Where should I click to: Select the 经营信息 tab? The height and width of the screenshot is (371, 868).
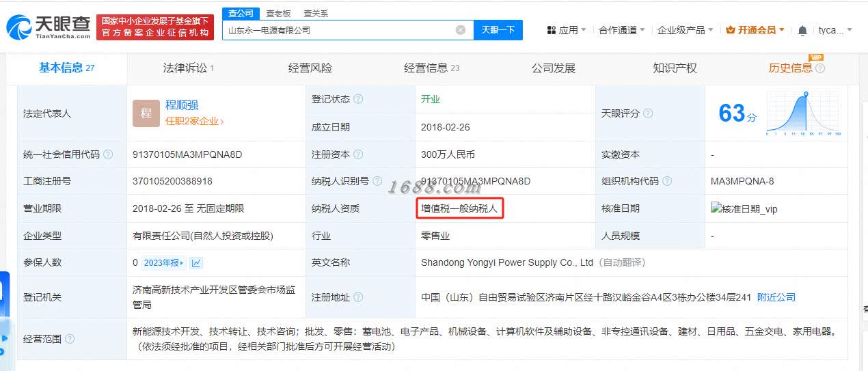pyautogui.click(x=431, y=68)
